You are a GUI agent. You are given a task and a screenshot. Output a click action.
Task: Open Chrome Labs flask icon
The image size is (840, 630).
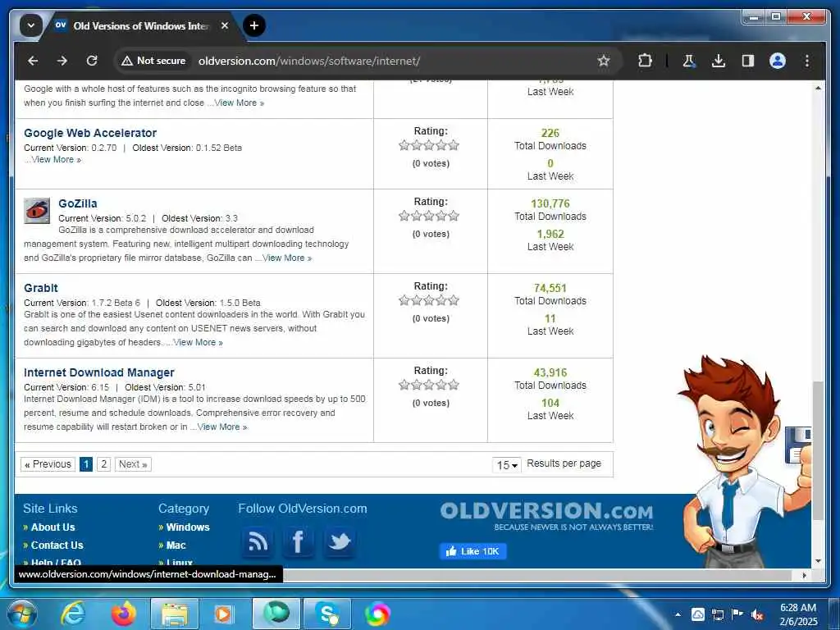(x=688, y=61)
